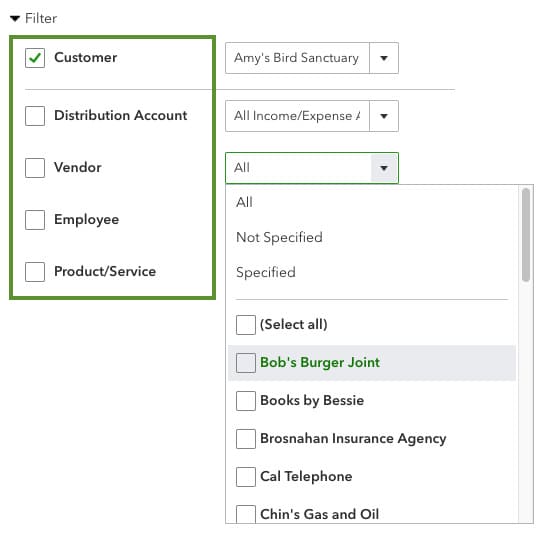This screenshot has height=537, width=544.
Task: Check the (Select all) box
Action: click(246, 325)
